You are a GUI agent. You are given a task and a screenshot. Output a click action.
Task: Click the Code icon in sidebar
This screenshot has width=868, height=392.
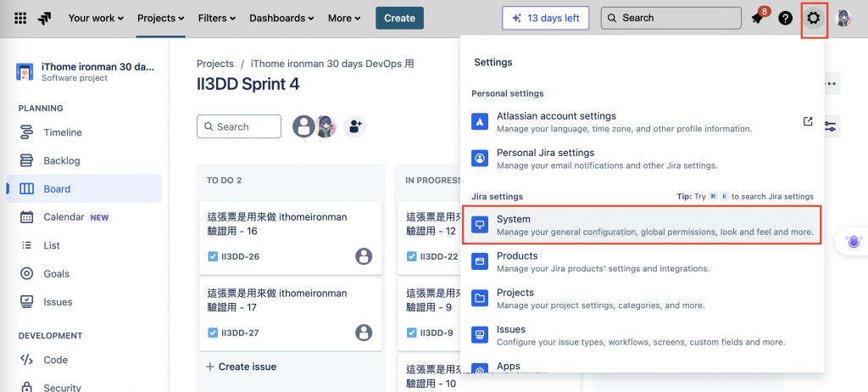(x=26, y=360)
